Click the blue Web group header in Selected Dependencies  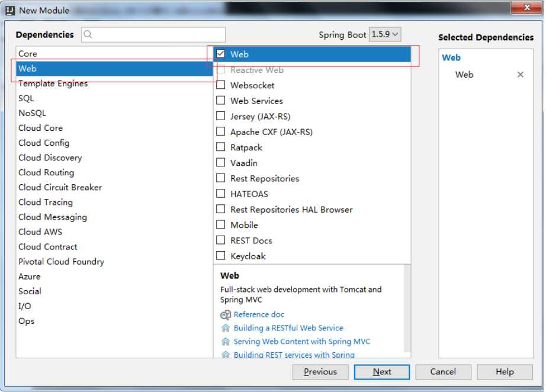pyautogui.click(x=451, y=57)
